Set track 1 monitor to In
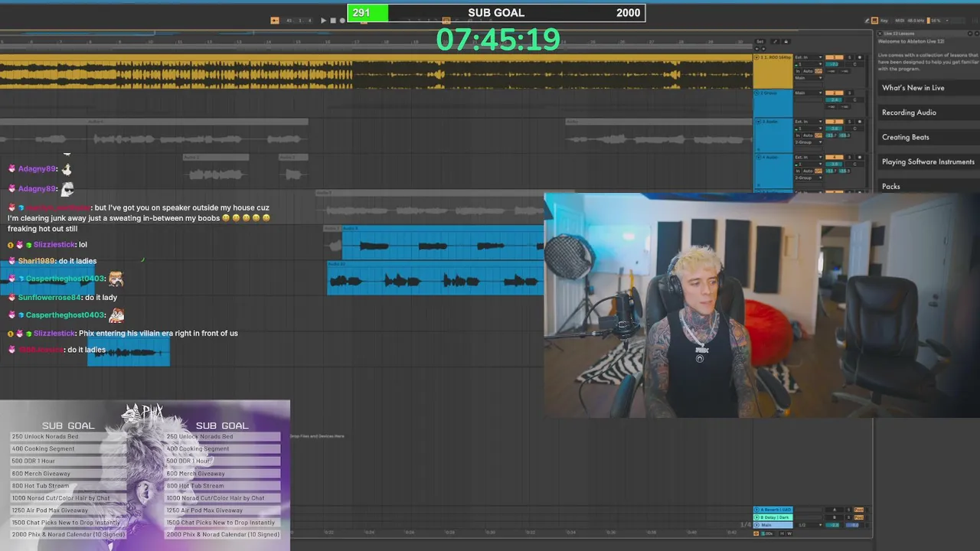Viewport: 980px width, 551px height. pyautogui.click(x=798, y=71)
